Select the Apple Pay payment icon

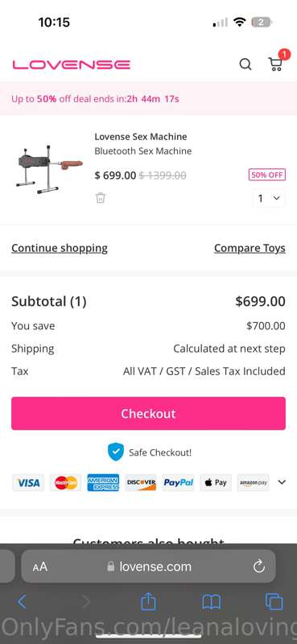216,482
